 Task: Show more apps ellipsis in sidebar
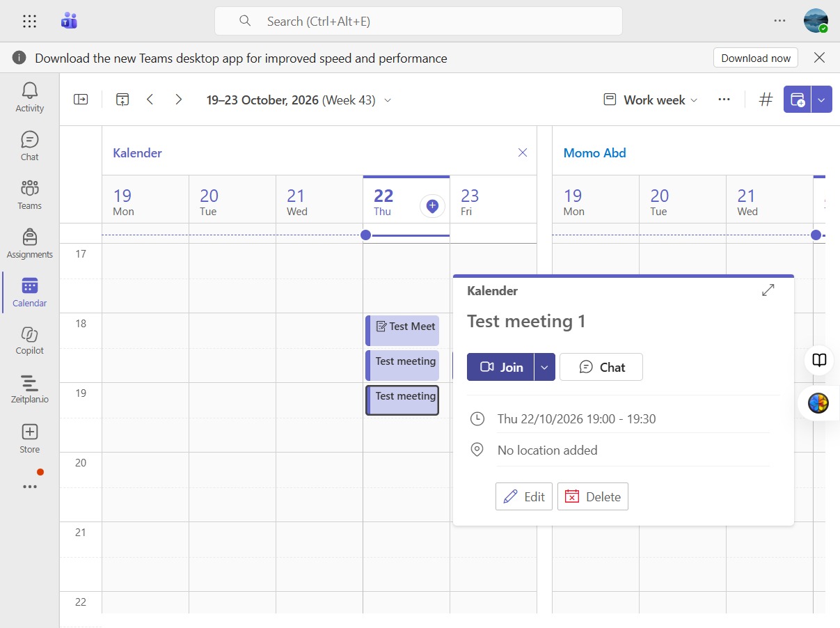pyautogui.click(x=29, y=487)
